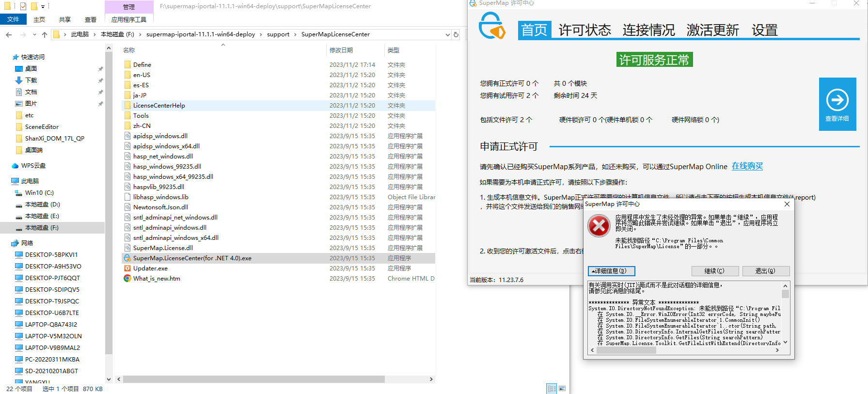The width and height of the screenshot is (868, 394).
Task: Open the 应用程序工具 ribbon tab
Action: point(129,19)
